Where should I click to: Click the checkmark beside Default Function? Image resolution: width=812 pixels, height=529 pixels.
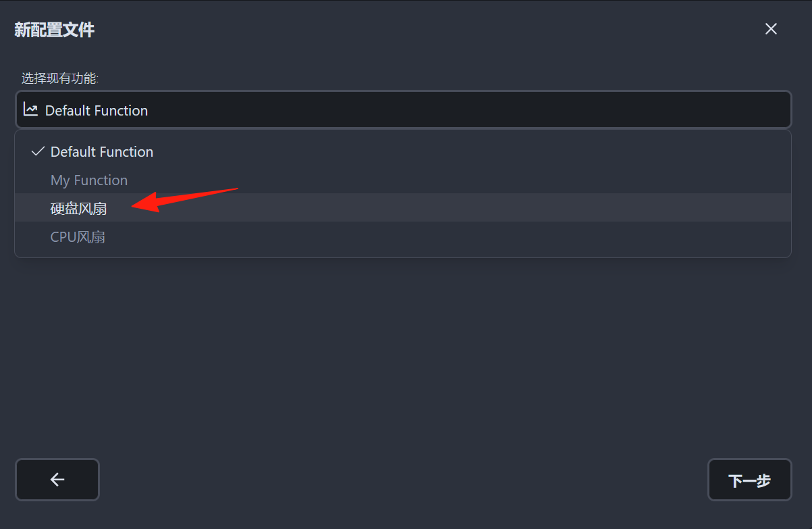pyautogui.click(x=38, y=151)
